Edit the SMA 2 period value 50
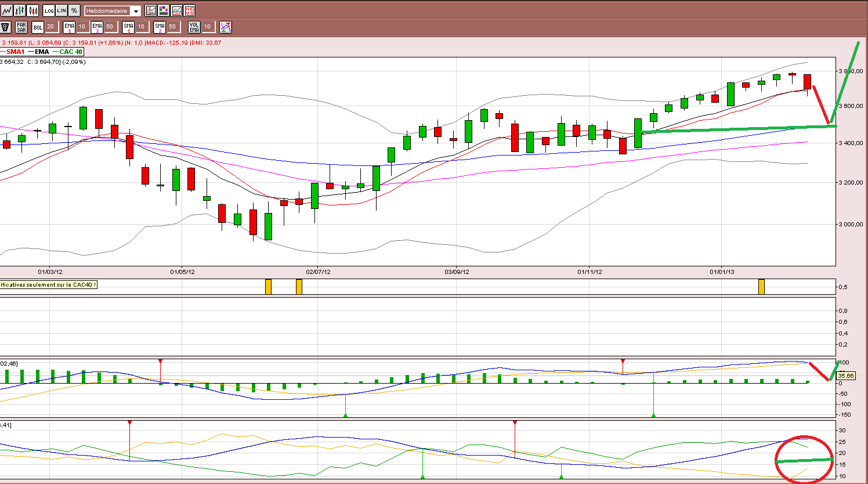The width and height of the screenshot is (868, 484). pos(173,27)
